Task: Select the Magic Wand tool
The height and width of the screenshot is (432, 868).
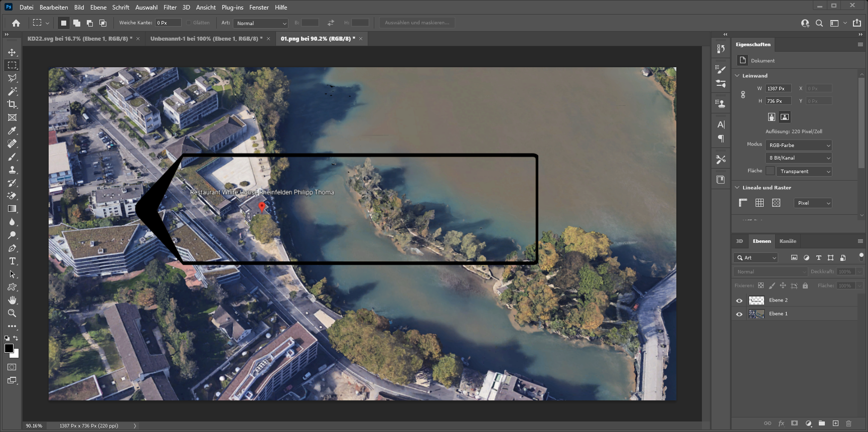Action: tap(12, 91)
